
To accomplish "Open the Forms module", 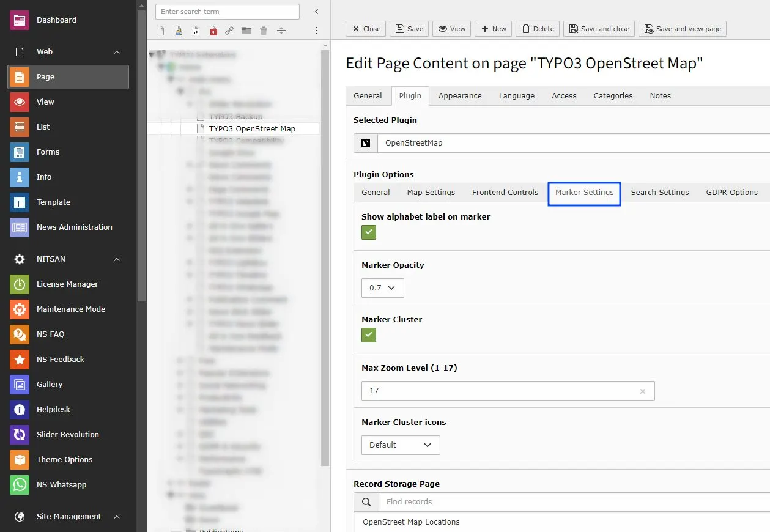I will click(68, 152).
